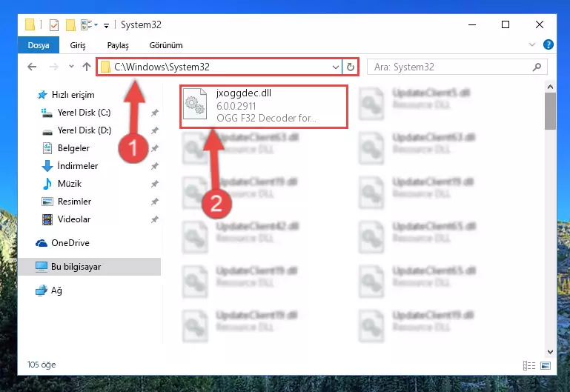This screenshot has height=392, width=570.
Task: Click the search magnifier icon
Action: 537,67
